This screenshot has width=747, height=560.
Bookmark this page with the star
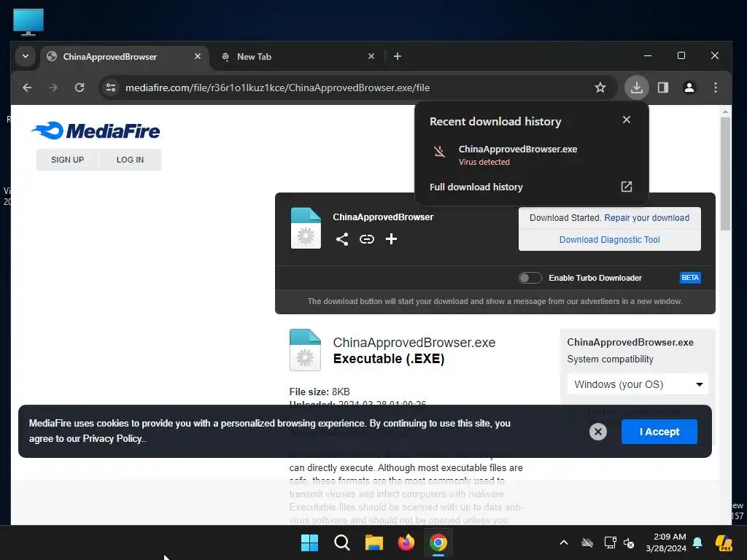pos(600,87)
